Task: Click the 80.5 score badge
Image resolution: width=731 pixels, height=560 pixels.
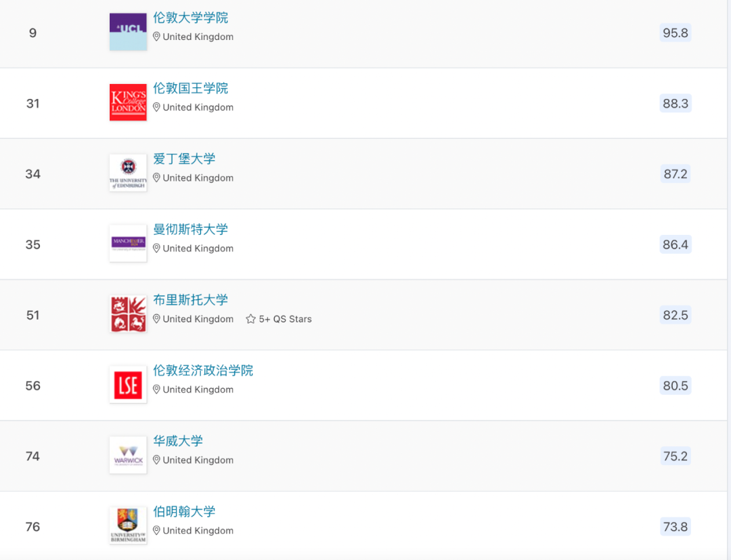Action: [675, 385]
